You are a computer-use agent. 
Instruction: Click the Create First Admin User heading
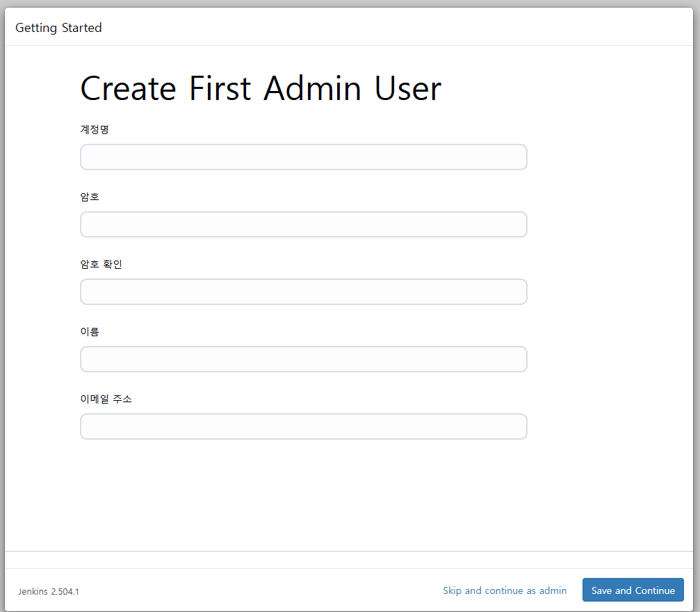click(261, 88)
